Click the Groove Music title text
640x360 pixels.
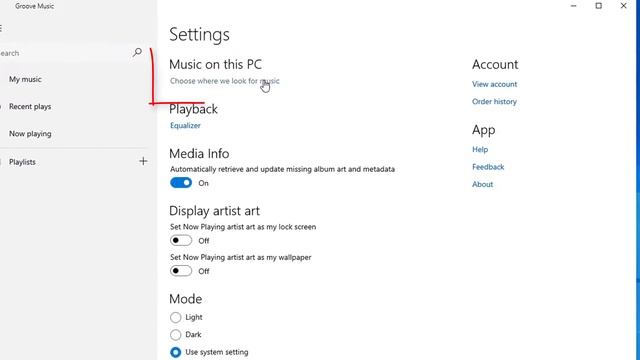[35, 6]
